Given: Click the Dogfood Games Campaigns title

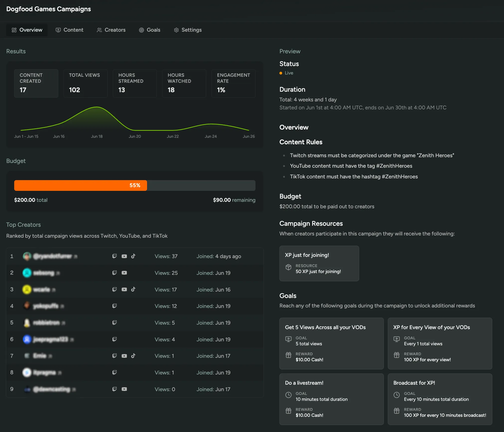Looking at the screenshot, I should (x=49, y=9).
